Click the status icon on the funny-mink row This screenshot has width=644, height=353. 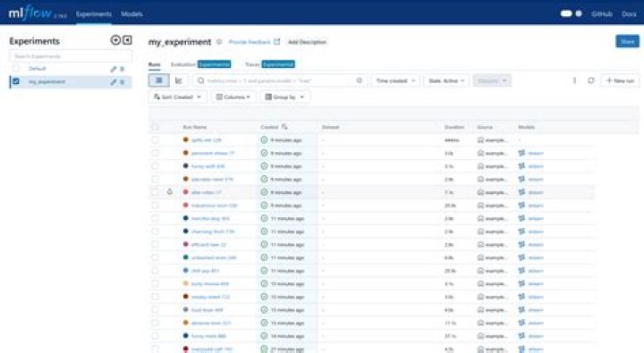pos(264,336)
